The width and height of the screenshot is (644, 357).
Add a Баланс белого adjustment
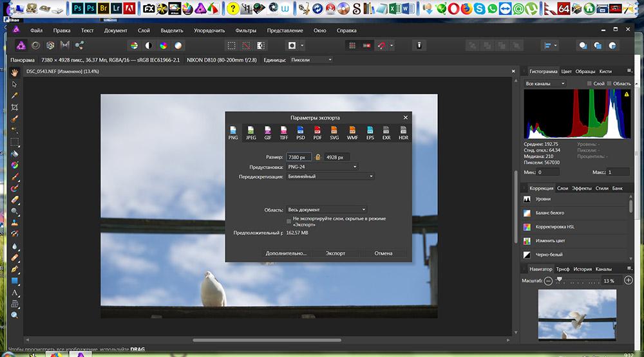point(575,213)
